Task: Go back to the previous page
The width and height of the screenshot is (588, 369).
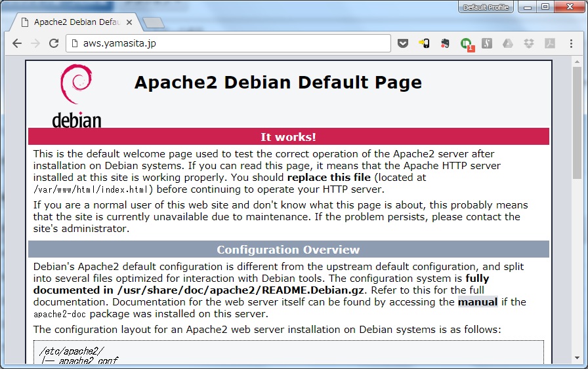Action: (17, 43)
